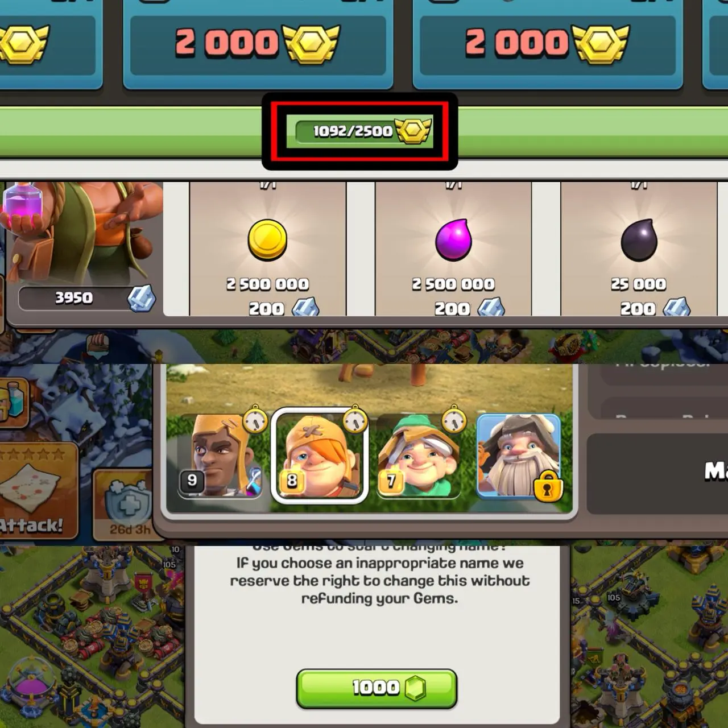The width and height of the screenshot is (728, 728).
Task: Select the purple elixir 2 500 000 offer
Action: [x=453, y=249]
